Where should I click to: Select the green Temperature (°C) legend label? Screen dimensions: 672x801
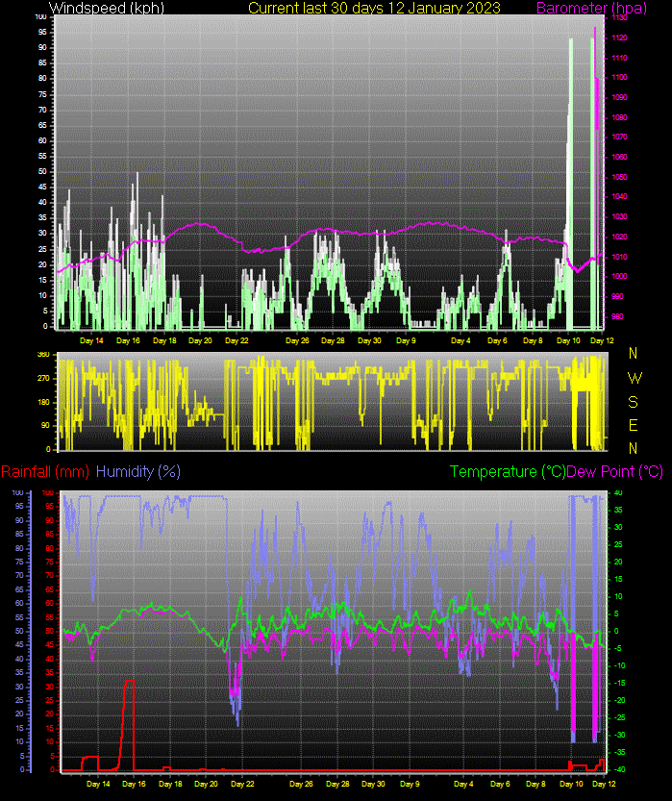point(508,471)
